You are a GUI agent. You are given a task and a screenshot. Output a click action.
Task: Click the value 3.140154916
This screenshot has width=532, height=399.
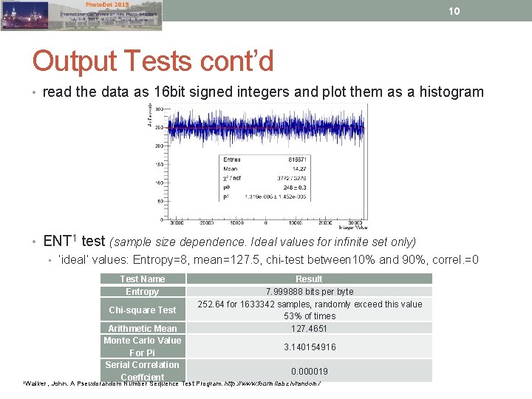pos(310,347)
